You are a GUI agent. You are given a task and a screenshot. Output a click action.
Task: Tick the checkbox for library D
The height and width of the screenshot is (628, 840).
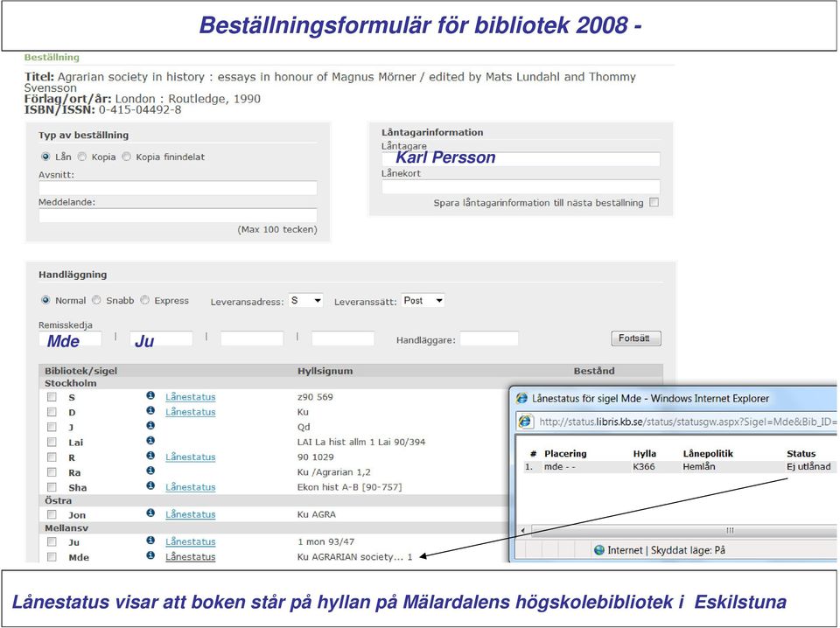click(52, 412)
